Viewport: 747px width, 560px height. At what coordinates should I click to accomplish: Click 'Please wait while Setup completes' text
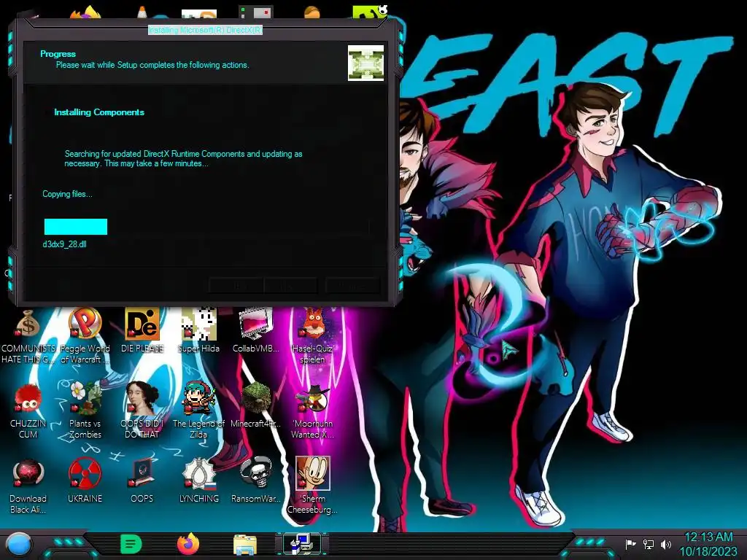click(152, 65)
